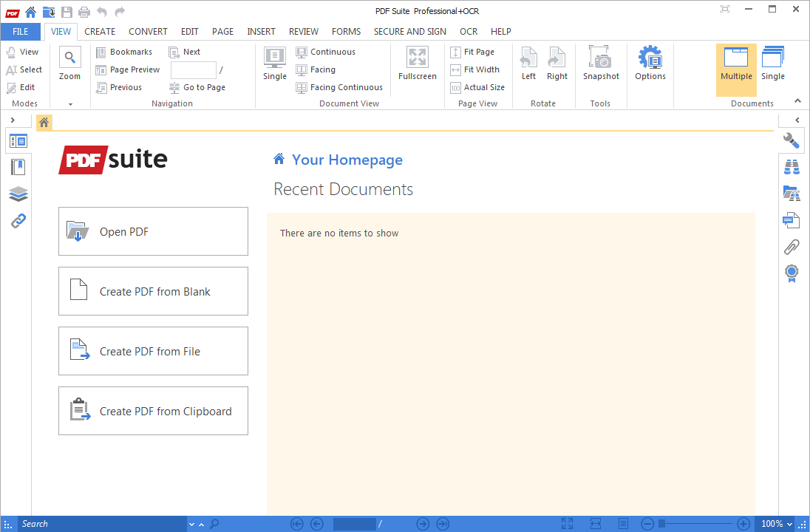
Task: Click the open folder icon in title bar
Action: point(49,11)
